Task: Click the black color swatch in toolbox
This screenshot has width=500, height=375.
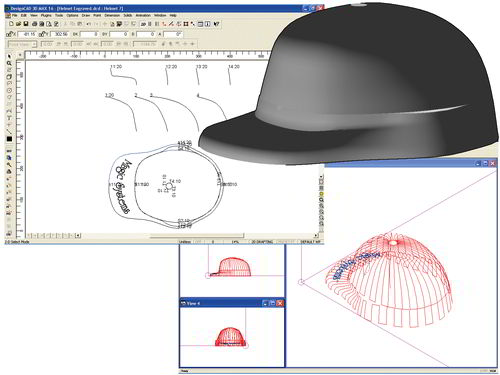Action: pos(9,139)
